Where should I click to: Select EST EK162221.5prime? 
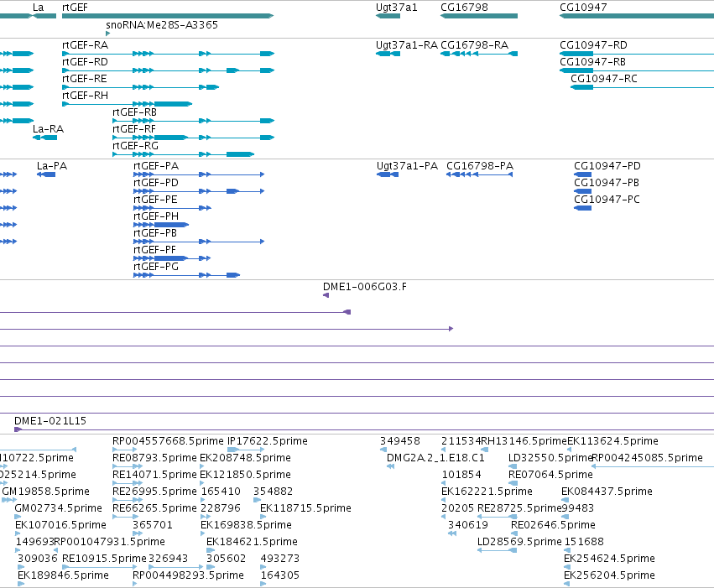click(x=444, y=500)
